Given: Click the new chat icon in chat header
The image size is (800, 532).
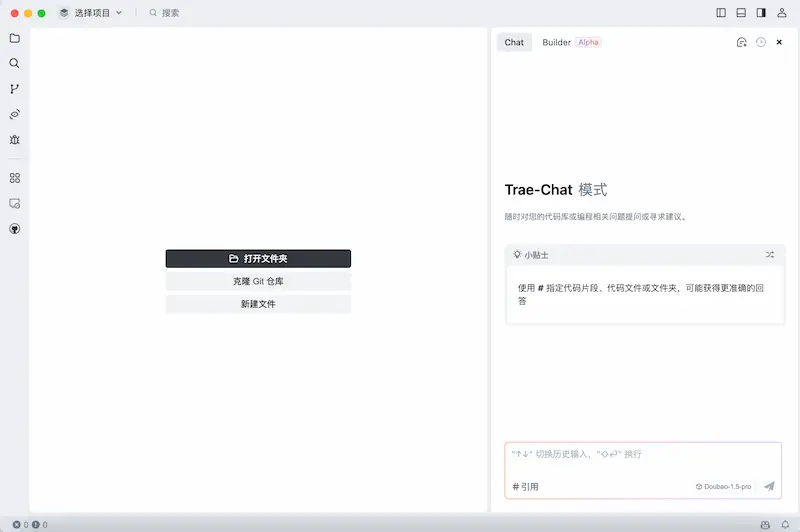Looking at the screenshot, I should [x=742, y=42].
